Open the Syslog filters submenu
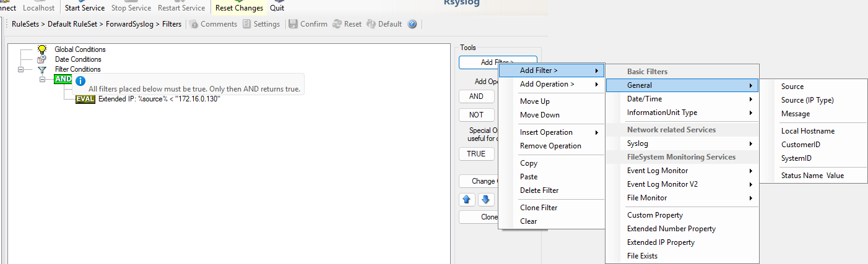 (682, 143)
